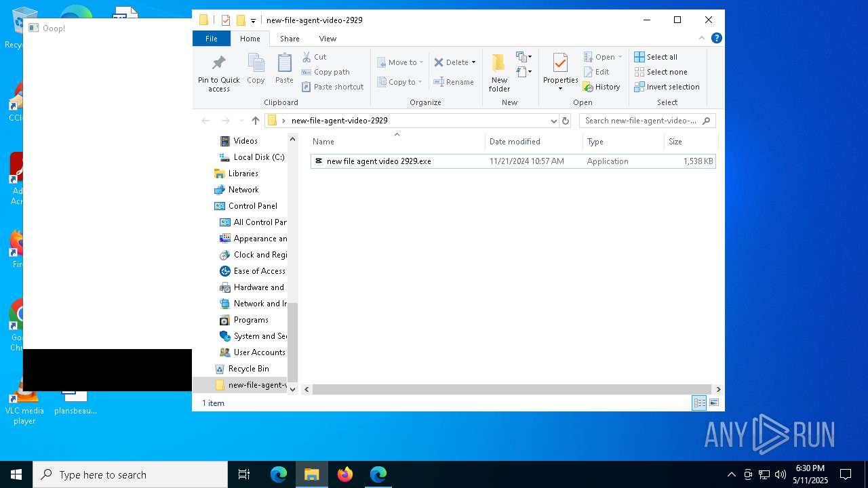Refresh the current folder
The height and width of the screenshot is (488, 868).
tap(566, 121)
